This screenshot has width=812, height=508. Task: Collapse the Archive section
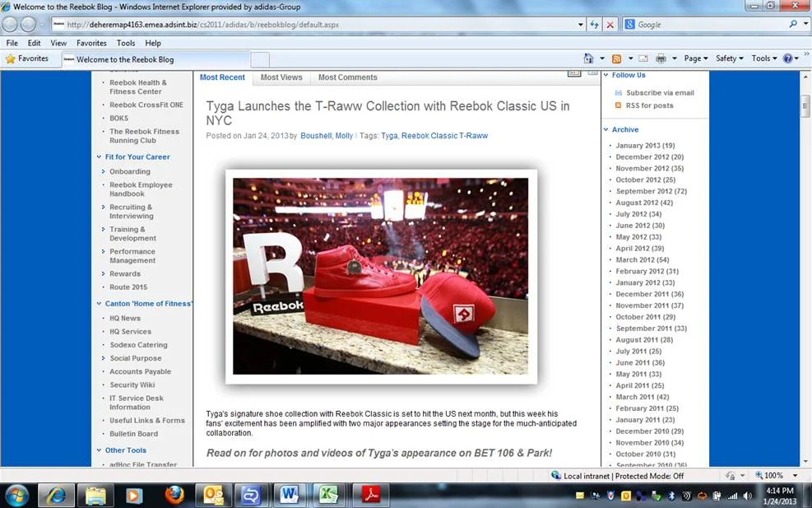[606, 129]
